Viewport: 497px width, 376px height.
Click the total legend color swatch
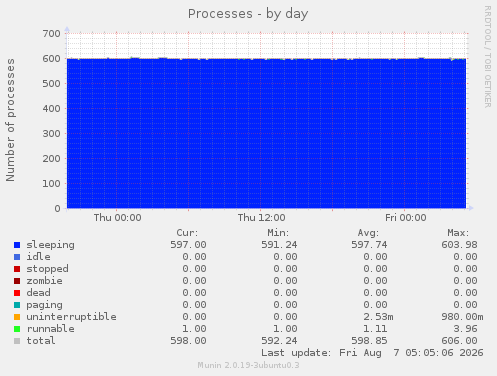[x=17, y=341]
